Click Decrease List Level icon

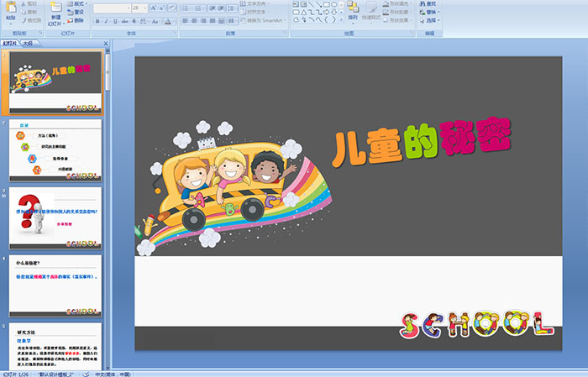coord(213,8)
